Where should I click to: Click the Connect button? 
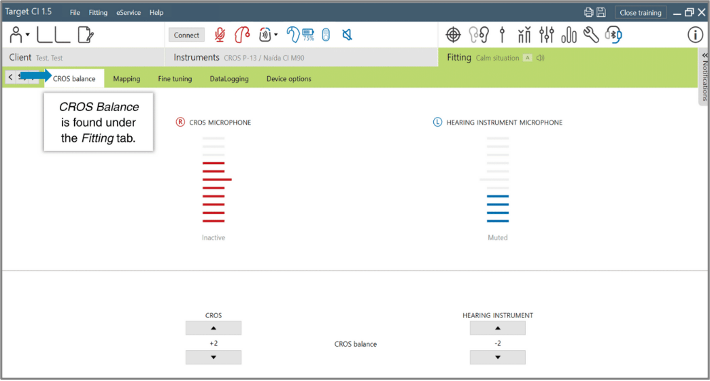pos(187,35)
